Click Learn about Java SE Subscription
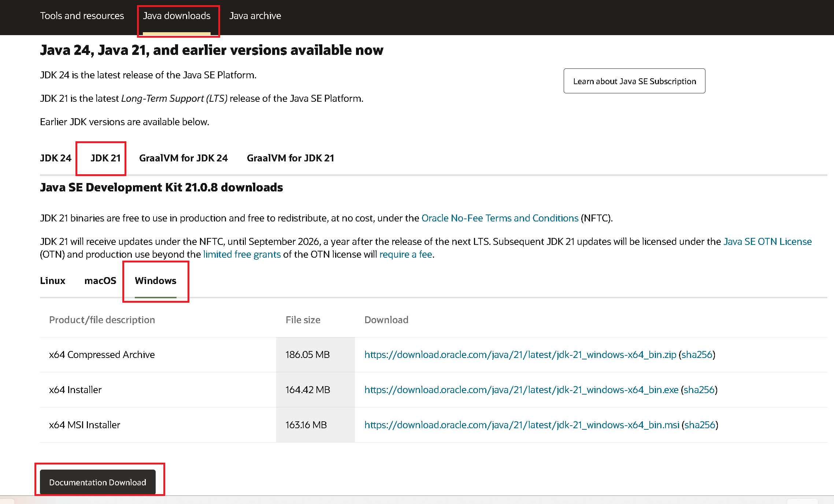The width and height of the screenshot is (834, 504). coord(634,81)
